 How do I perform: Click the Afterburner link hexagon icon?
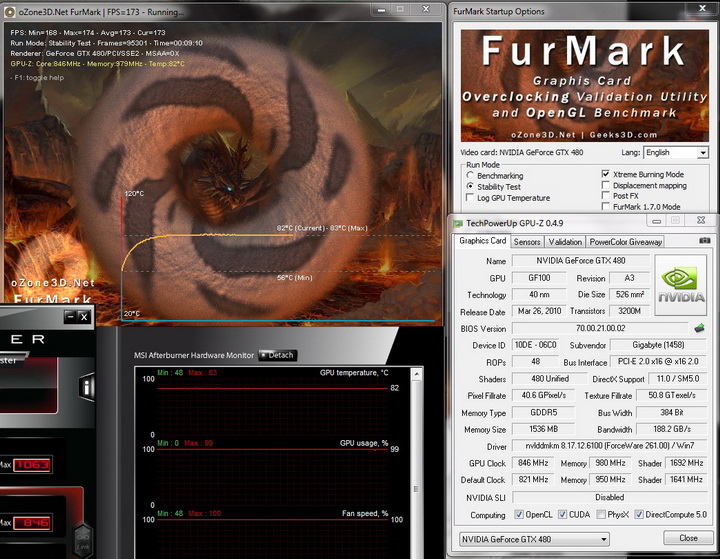tap(83, 541)
